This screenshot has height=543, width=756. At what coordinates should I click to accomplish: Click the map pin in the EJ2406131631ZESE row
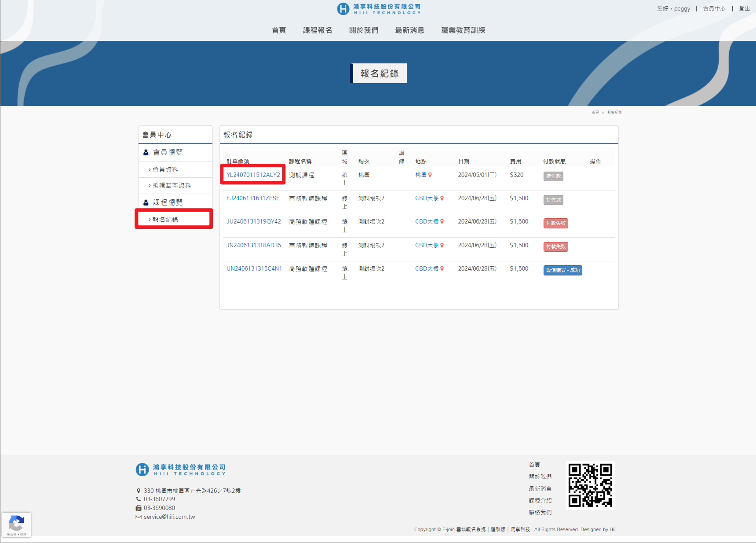tap(442, 198)
